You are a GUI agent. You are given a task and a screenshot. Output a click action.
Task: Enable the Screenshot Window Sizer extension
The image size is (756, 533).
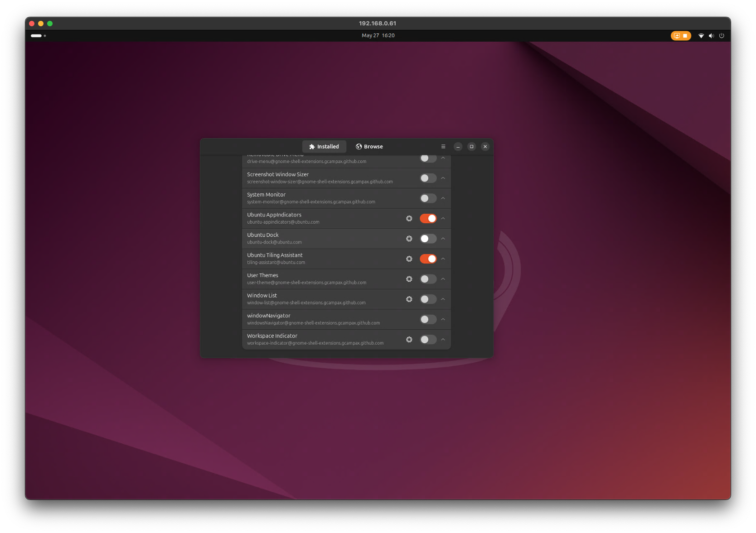coord(428,178)
